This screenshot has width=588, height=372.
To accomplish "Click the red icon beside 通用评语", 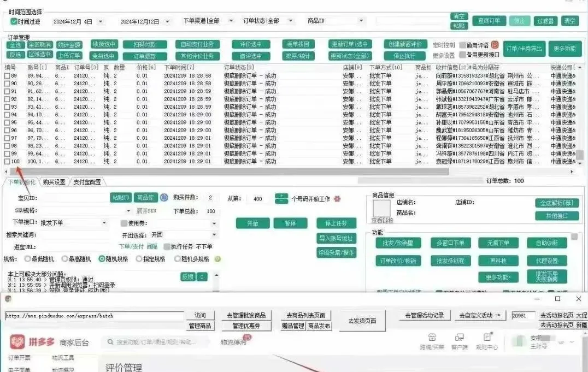I will tap(495, 45).
